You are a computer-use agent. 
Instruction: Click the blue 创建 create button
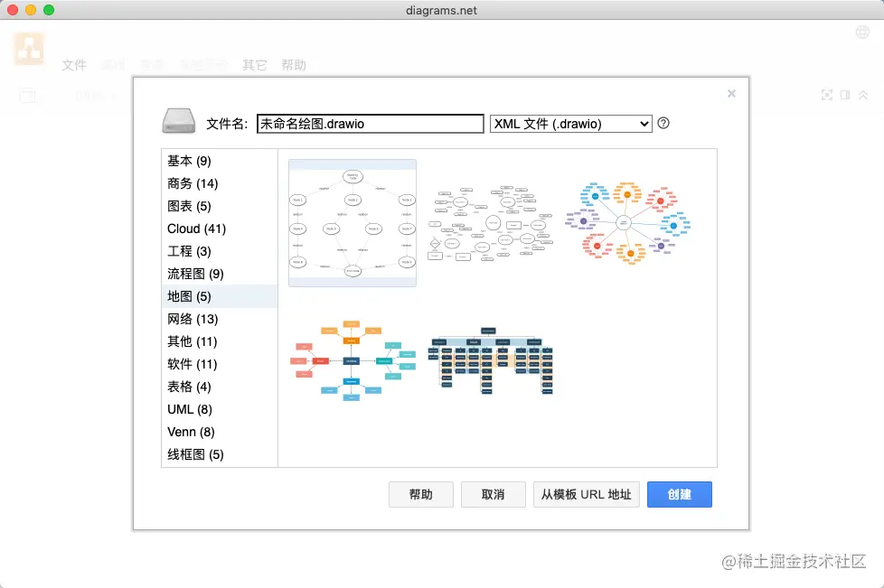pos(680,494)
